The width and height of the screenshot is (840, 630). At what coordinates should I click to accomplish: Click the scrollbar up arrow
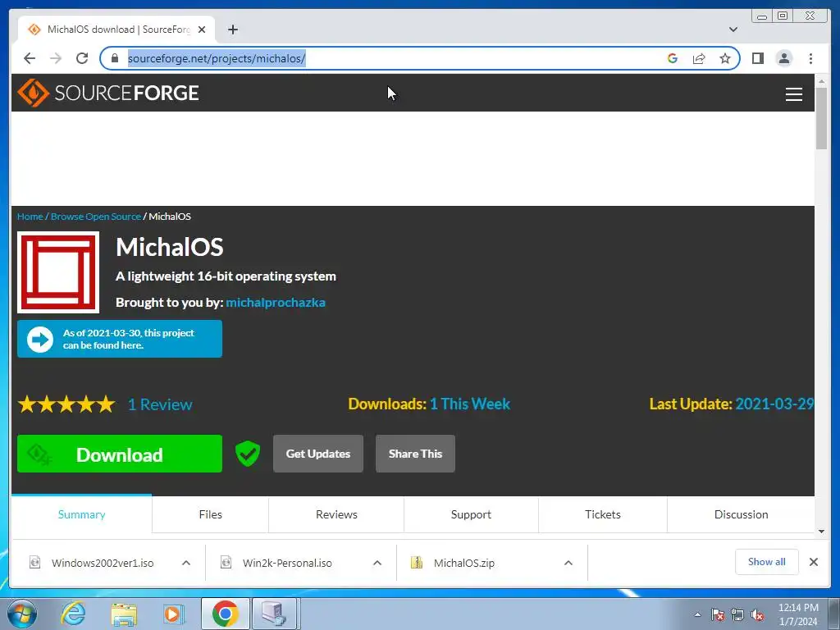(821, 81)
